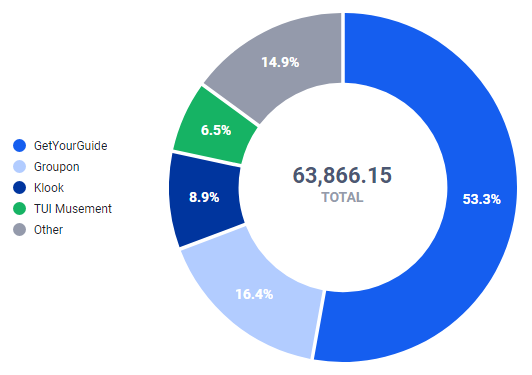Click the GetYourGuide blue legend dot
This screenshot has width=532, height=375.
pos(19,146)
